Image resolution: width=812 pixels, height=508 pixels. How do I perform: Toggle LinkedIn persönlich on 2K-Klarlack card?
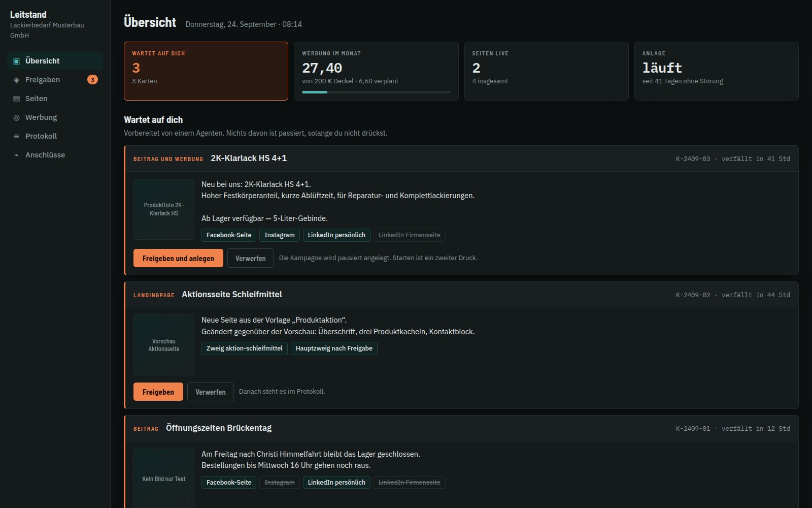point(336,235)
